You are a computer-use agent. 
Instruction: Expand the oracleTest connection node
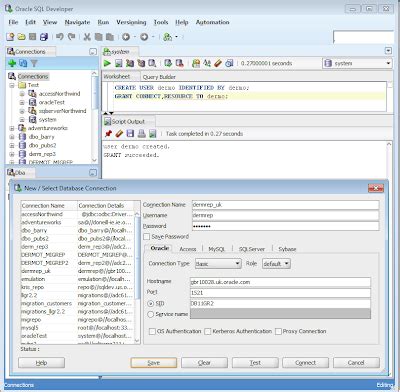(x=22, y=103)
